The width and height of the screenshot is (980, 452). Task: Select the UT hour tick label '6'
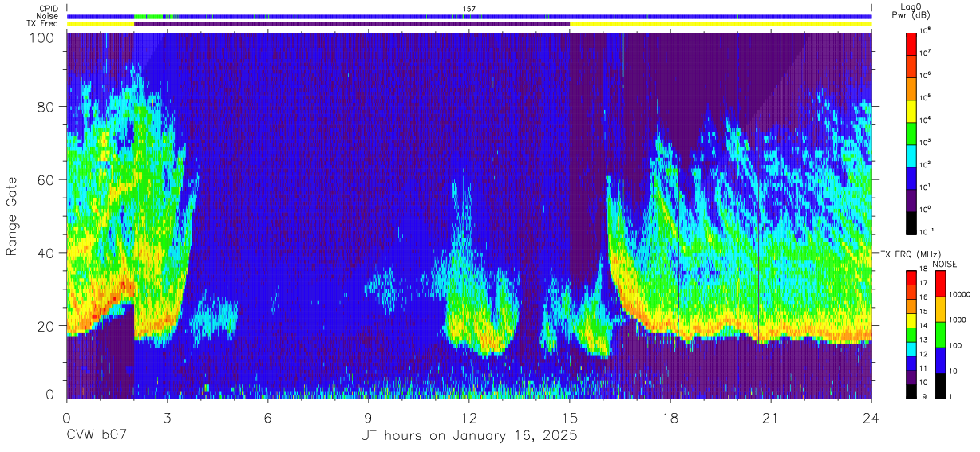(268, 417)
